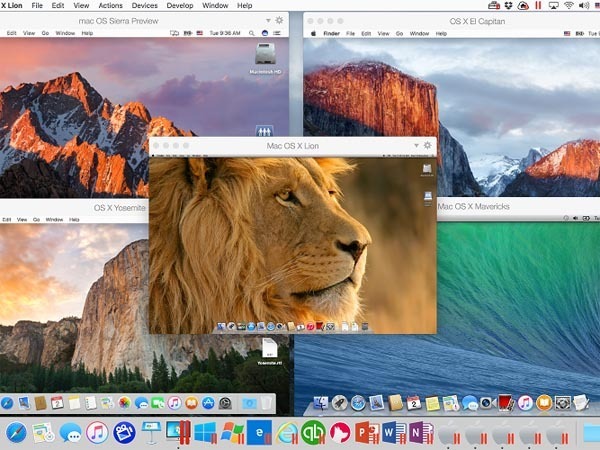Open Photo Booth in the Mavericks Dock
This screenshot has width=600, height=450.
point(506,403)
